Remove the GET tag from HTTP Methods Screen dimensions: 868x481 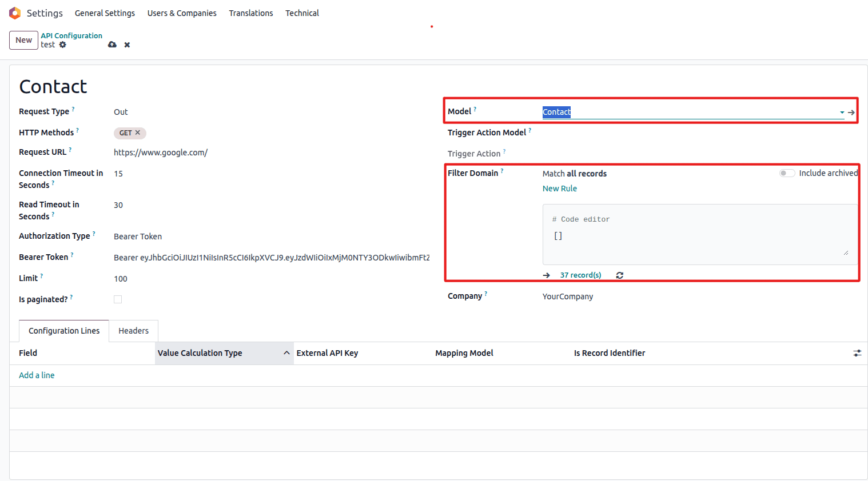138,133
